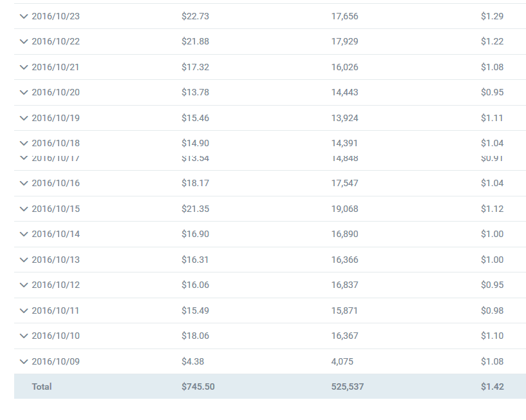Expand the 2016/10/19 row chevron
This screenshot has width=526, height=420.
(24, 118)
